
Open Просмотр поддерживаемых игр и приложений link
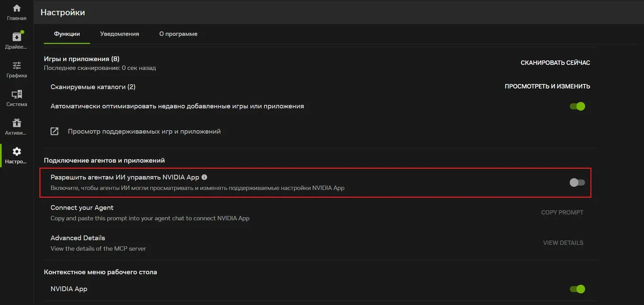point(144,131)
